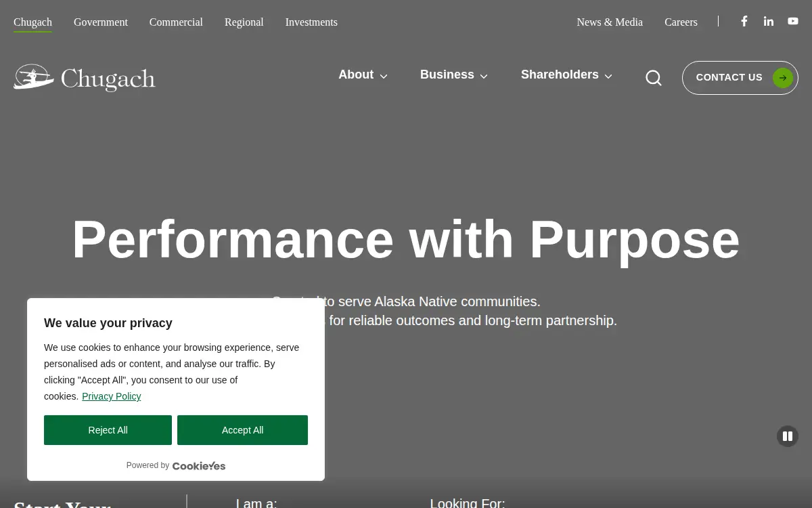This screenshot has width=812, height=508.
Task: Click the CookieYes logo
Action: [x=199, y=466]
